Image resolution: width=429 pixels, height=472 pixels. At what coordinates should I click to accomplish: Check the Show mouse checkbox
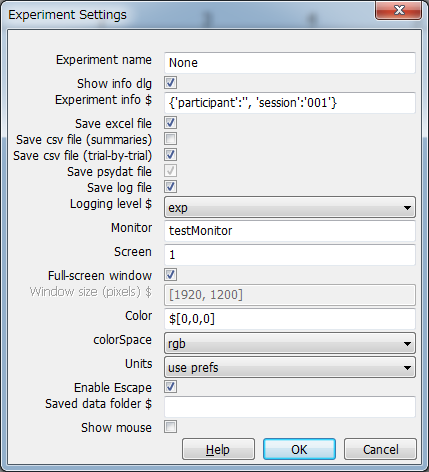point(170,427)
